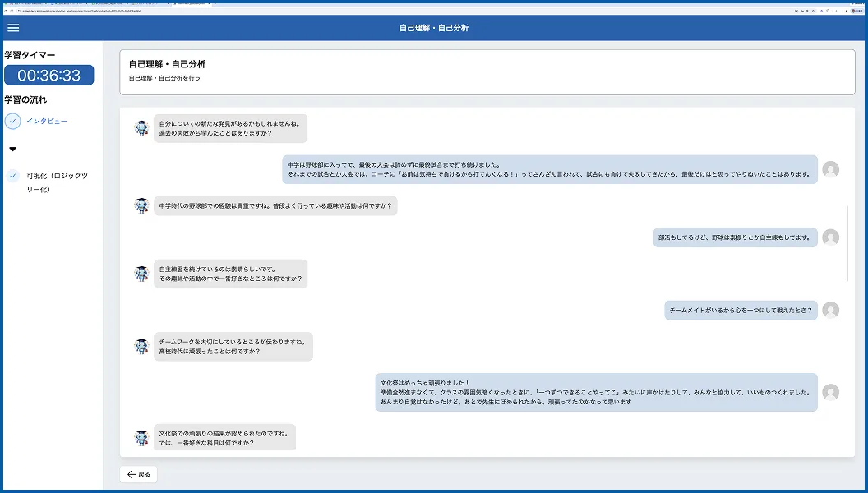Click the 00:36:33 learning timer
868x493 pixels.
point(49,76)
